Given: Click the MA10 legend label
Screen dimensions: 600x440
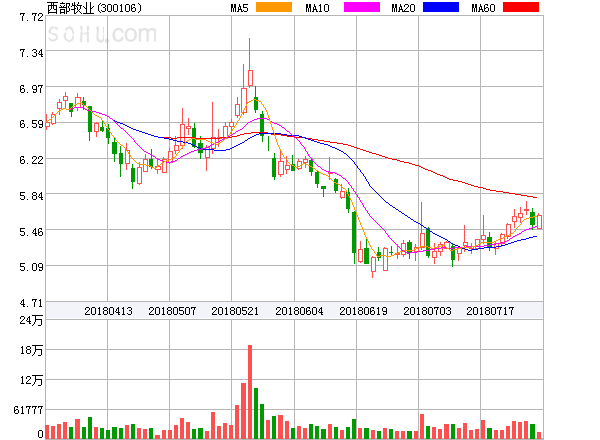Looking at the screenshot, I should click(x=317, y=8).
